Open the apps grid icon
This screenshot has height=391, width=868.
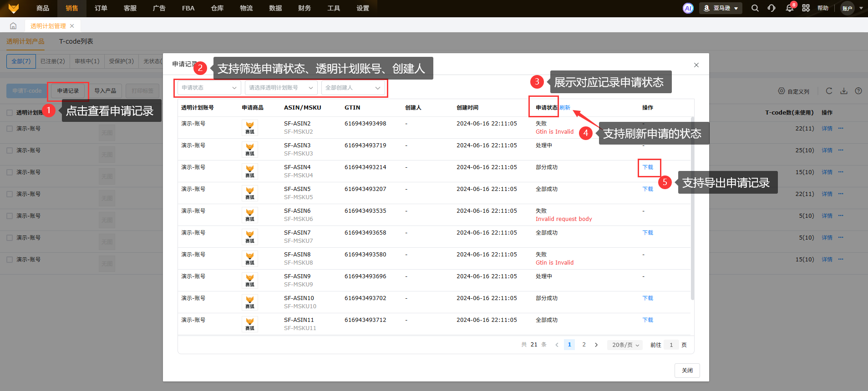(x=806, y=8)
